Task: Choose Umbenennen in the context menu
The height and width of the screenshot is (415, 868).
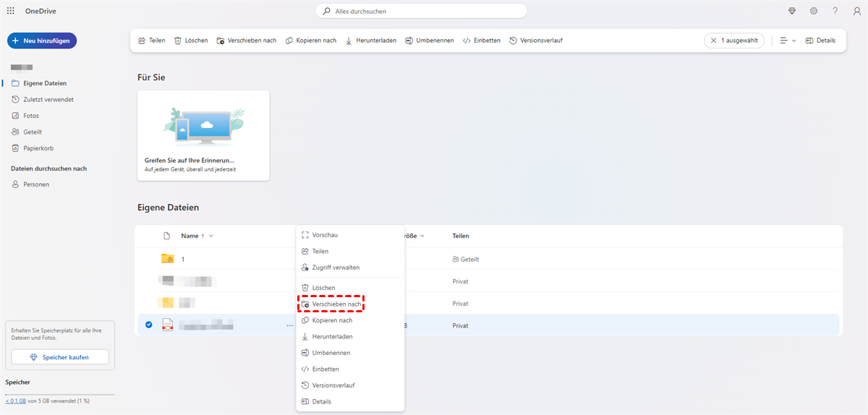Action: coord(350,353)
